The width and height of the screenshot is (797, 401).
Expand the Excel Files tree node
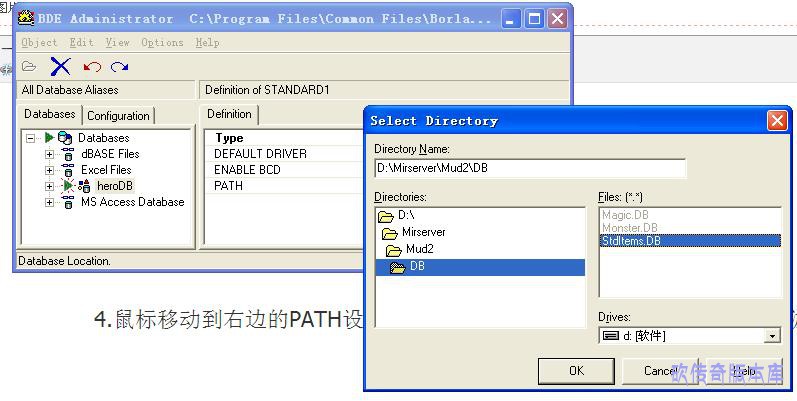pyautogui.click(x=49, y=170)
